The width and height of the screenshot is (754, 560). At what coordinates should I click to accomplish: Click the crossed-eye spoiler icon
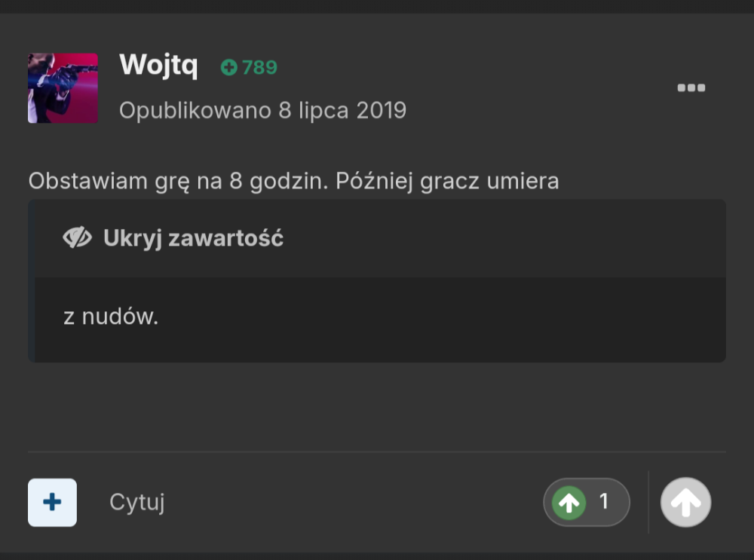(78, 237)
